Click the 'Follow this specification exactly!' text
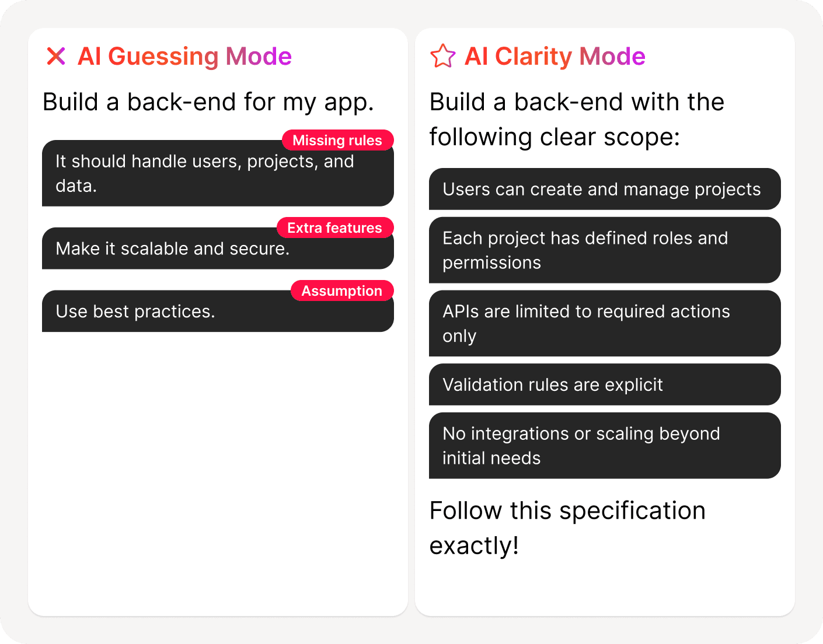The height and width of the screenshot is (644, 823). 567,528
